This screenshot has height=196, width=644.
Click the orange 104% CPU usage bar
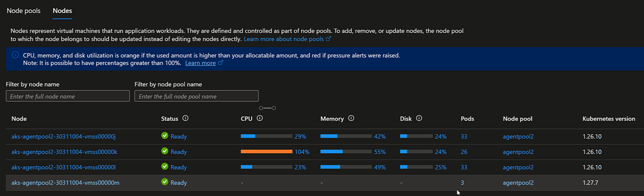point(266,152)
